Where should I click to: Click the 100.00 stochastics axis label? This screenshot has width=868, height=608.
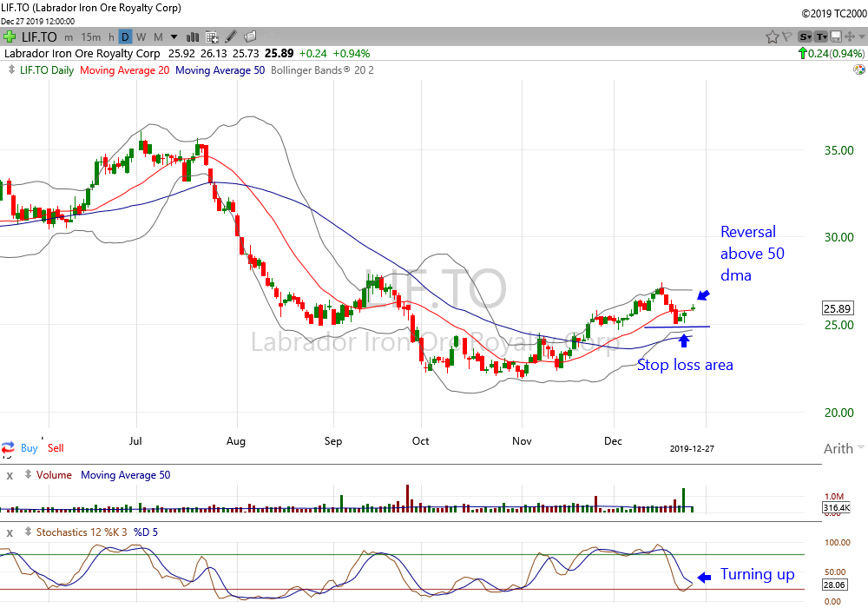tap(837, 542)
